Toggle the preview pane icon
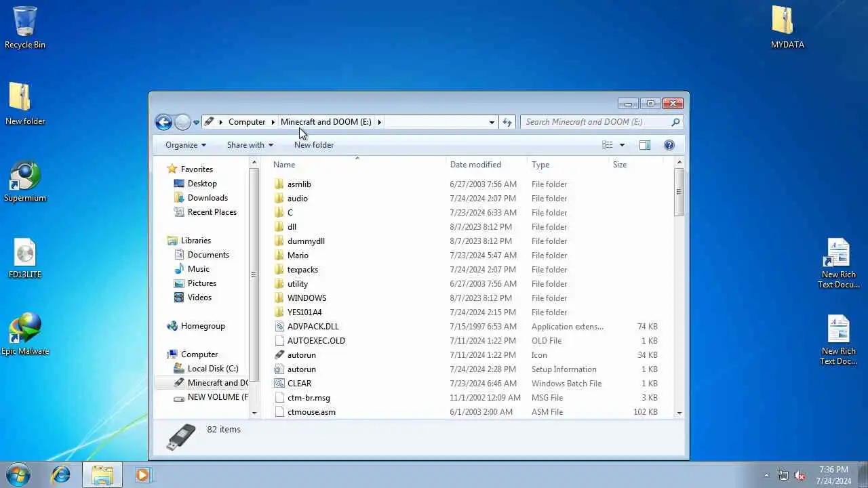 [x=645, y=145]
